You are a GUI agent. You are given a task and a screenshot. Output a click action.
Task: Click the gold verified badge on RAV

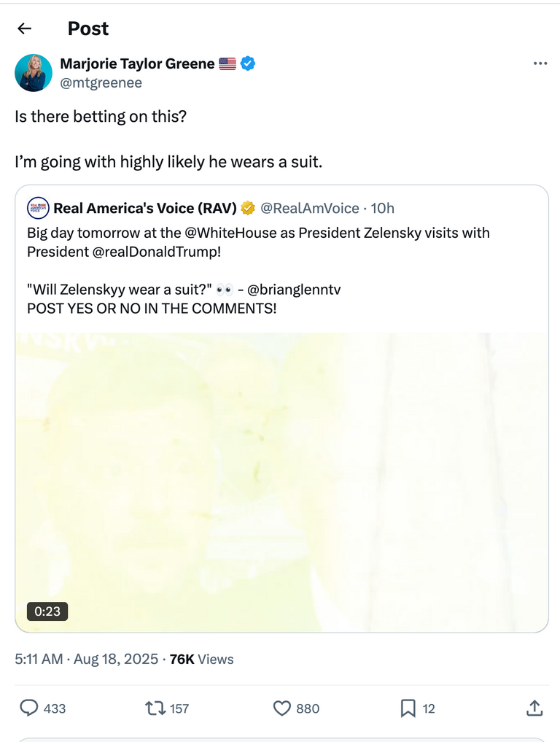pyautogui.click(x=248, y=208)
